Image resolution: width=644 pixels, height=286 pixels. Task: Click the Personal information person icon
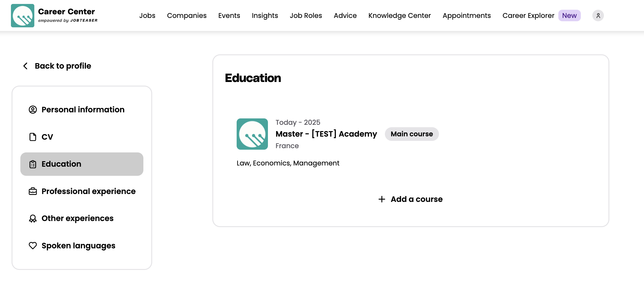33,110
